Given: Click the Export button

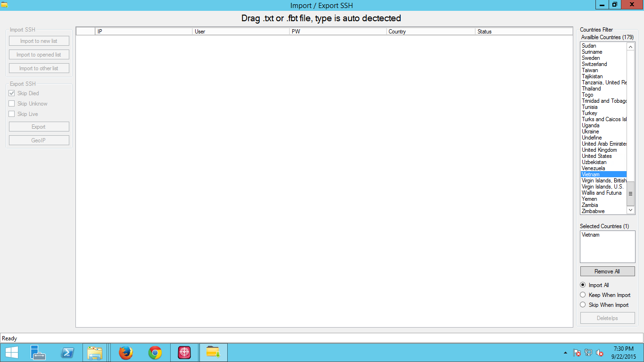Looking at the screenshot, I should pos(39,127).
